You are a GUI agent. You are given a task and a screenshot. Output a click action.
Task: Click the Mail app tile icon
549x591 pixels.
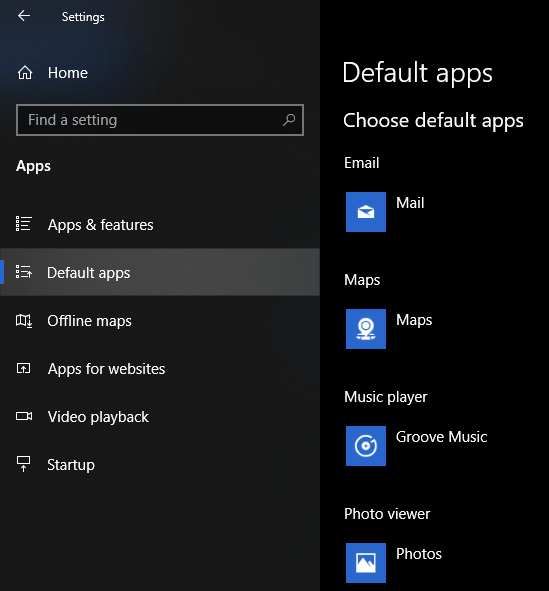pyautogui.click(x=366, y=212)
